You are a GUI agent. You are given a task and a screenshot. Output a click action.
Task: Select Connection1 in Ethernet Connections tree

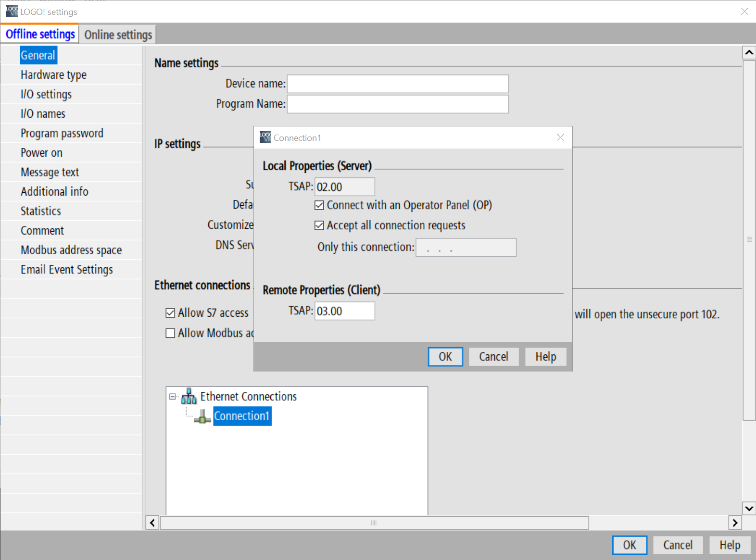(242, 416)
